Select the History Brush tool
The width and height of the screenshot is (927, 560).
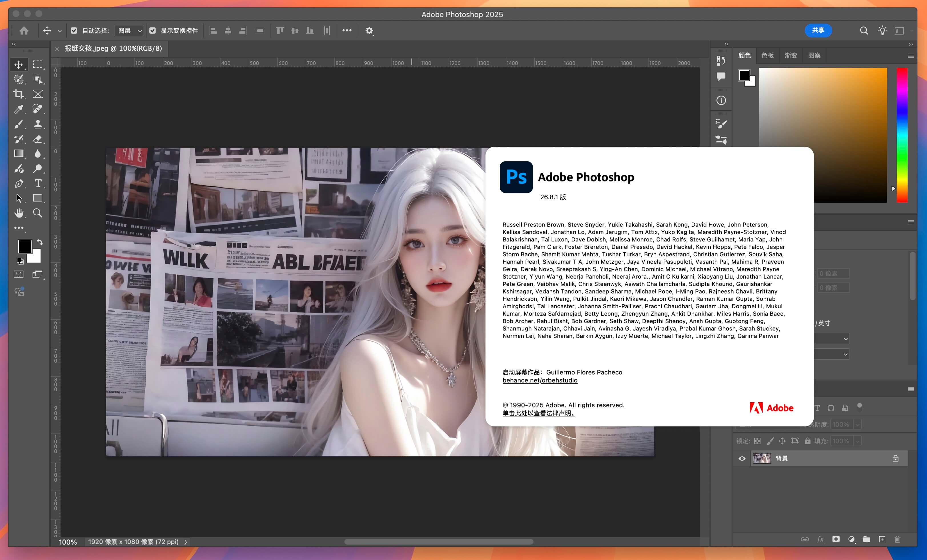click(x=19, y=139)
